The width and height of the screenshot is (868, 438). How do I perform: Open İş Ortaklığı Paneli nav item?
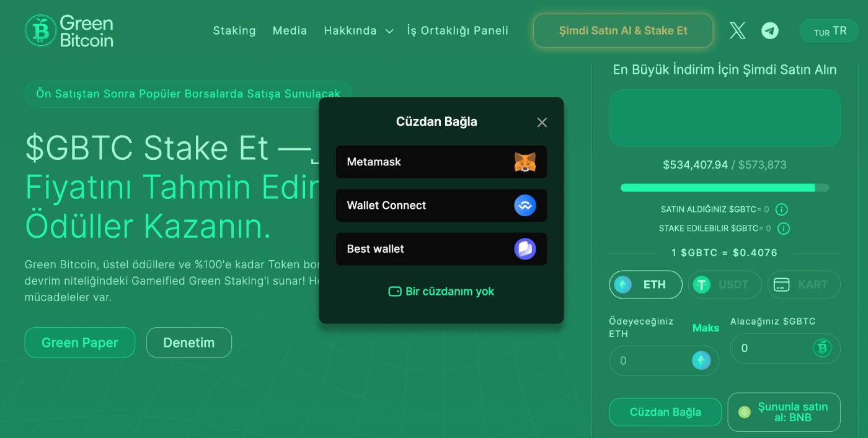coord(458,30)
